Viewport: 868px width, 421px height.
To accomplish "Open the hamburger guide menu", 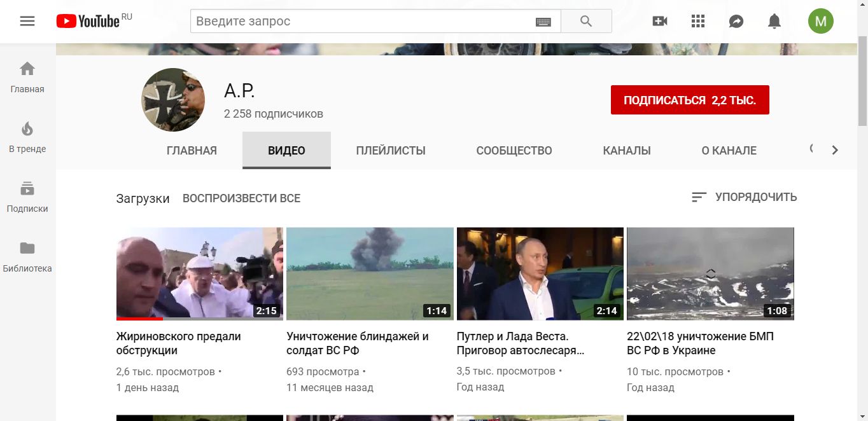I will [x=27, y=21].
